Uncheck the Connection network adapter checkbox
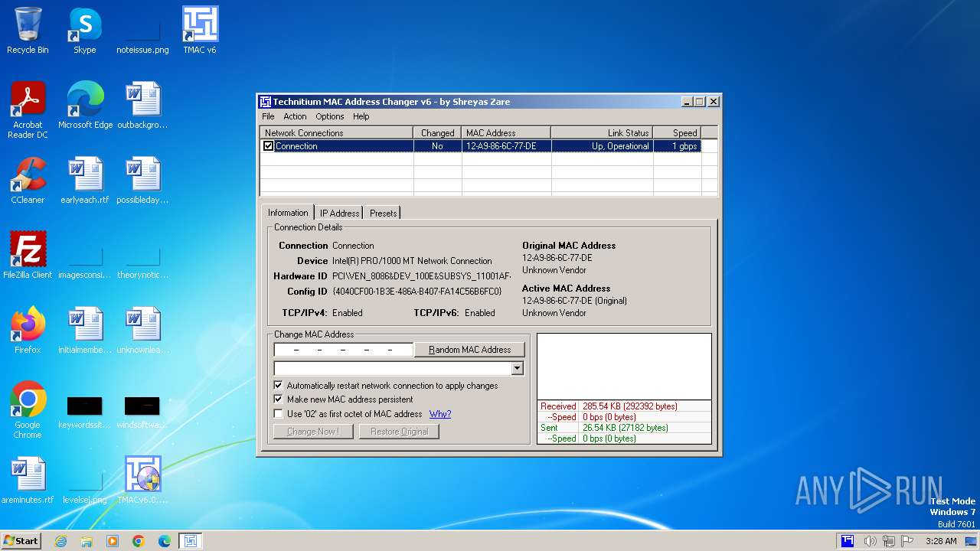Screen dimensions: 980x551 [x=269, y=146]
